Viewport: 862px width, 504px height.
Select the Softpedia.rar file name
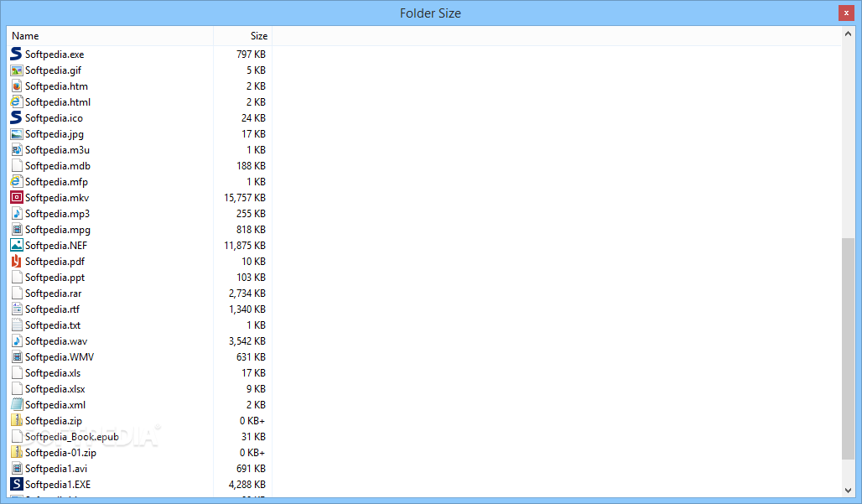(54, 294)
